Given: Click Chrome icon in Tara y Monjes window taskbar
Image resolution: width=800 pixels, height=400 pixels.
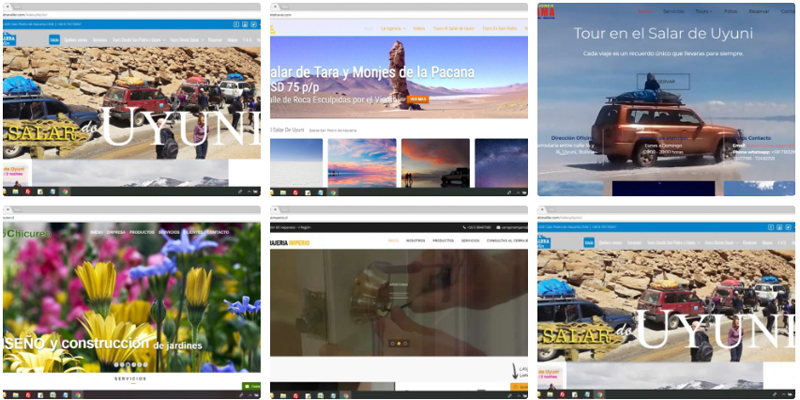Looking at the screenshot, I should coord(333,192).
